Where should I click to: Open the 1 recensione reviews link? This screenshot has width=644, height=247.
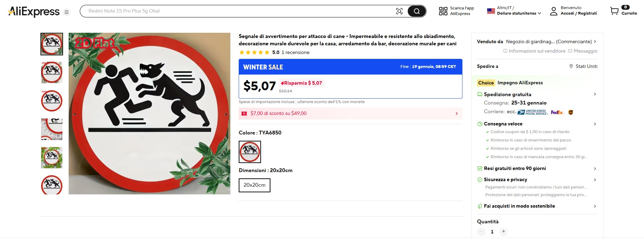point(295,53)
